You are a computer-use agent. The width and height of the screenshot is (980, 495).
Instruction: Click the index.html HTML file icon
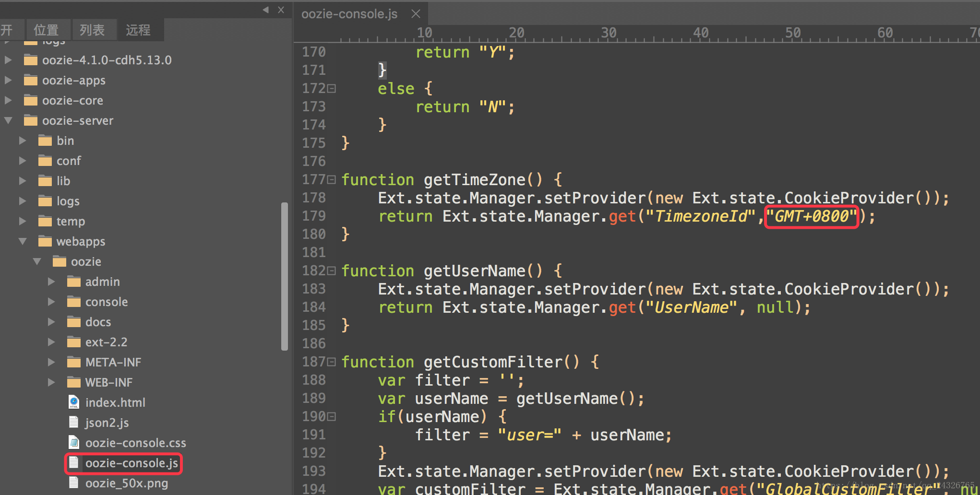click(x=74, y=402)
